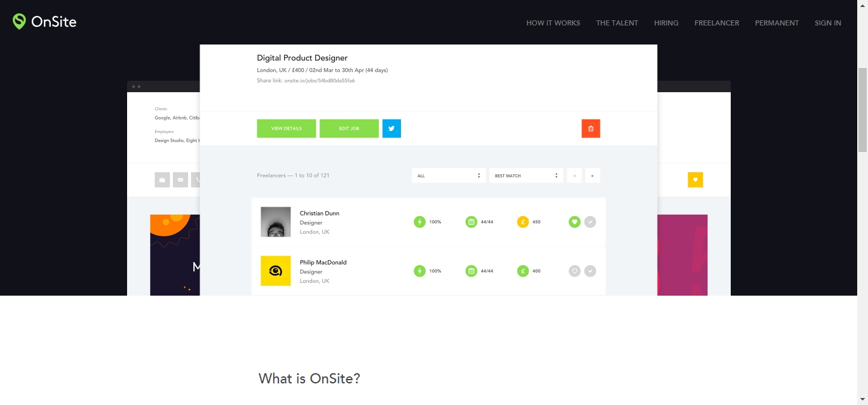Select THE TALENT in navigation
This screenshot has height=405, width=868.
pyautogui.click(x=616, y=23)
